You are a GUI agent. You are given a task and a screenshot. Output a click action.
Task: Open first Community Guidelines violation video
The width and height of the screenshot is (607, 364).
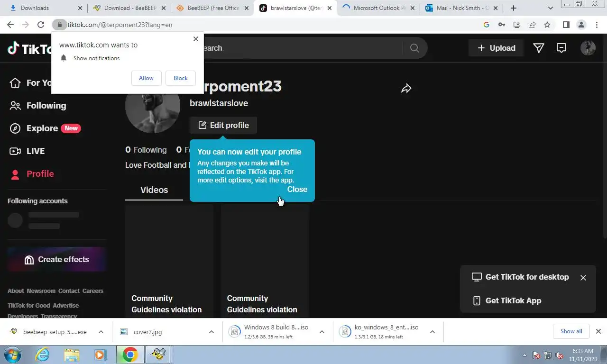click(x=169, y=261)
